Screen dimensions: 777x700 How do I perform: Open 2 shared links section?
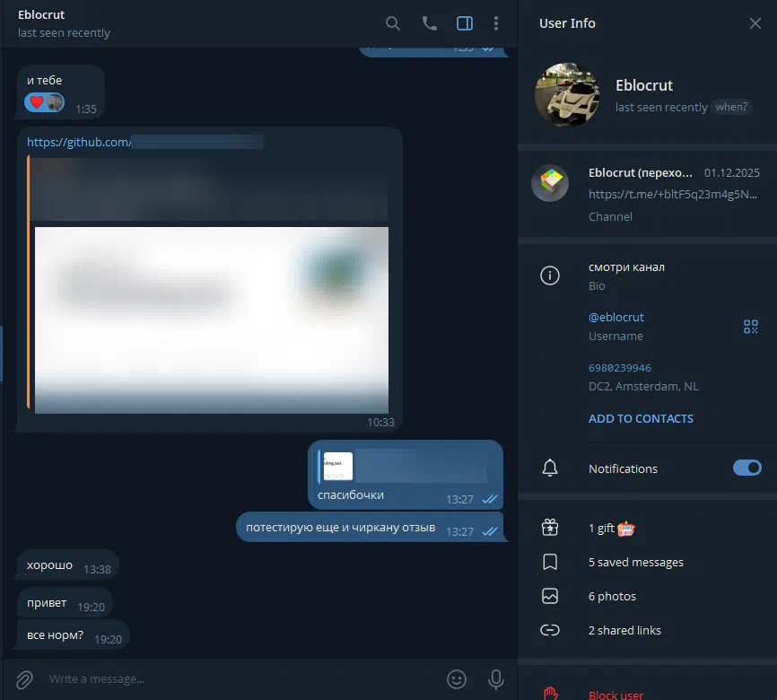click(624, 630)
